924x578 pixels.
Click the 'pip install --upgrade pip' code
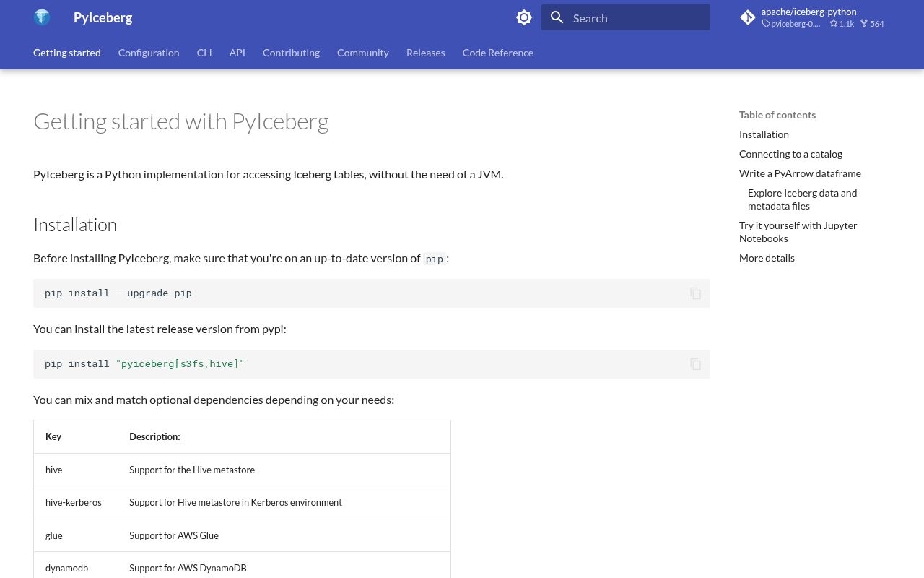tap(118, 293)
